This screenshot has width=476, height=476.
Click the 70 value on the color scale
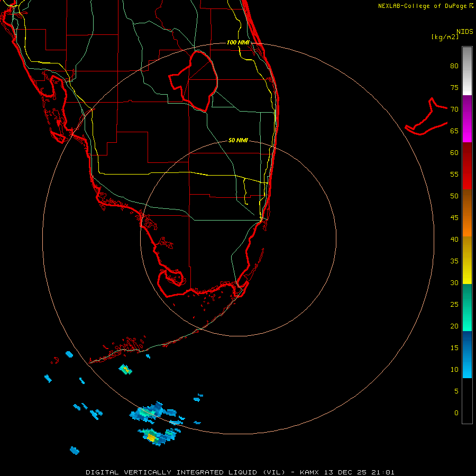coord(454,109)
